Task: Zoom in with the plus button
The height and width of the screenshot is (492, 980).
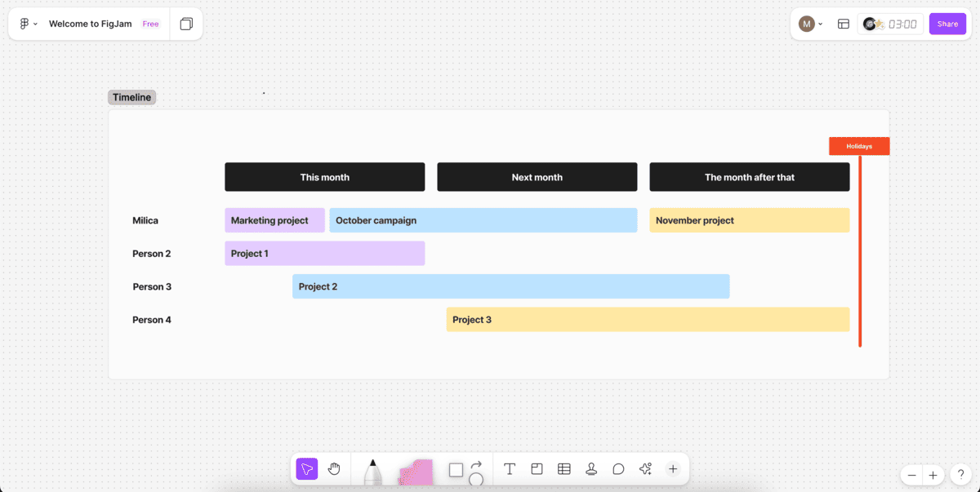Action: pyautogui.click(x=933, y=475)
